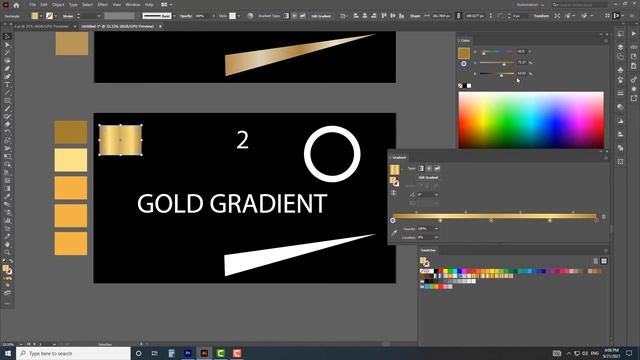The width and height of the screenshot is (640, 360).
Task: Select the Pen tool
Action: [7, 69]
